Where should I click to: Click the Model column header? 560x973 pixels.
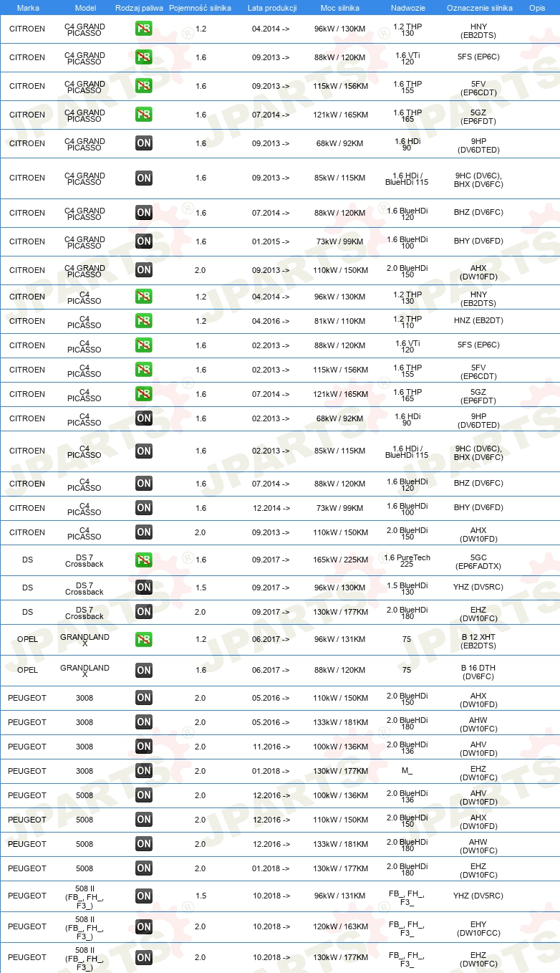pyautogui.click(x=85, y=7)
